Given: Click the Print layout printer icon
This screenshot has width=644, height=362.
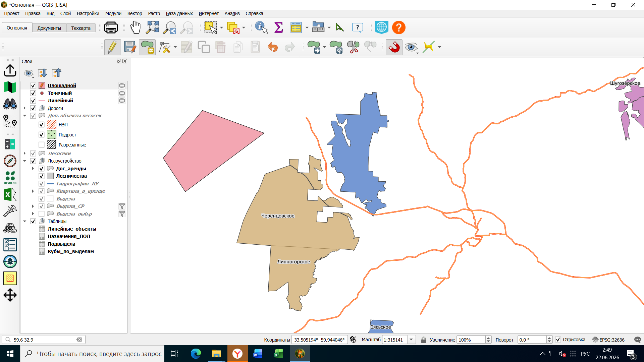Looking at the screenshot, I should 111,27.
